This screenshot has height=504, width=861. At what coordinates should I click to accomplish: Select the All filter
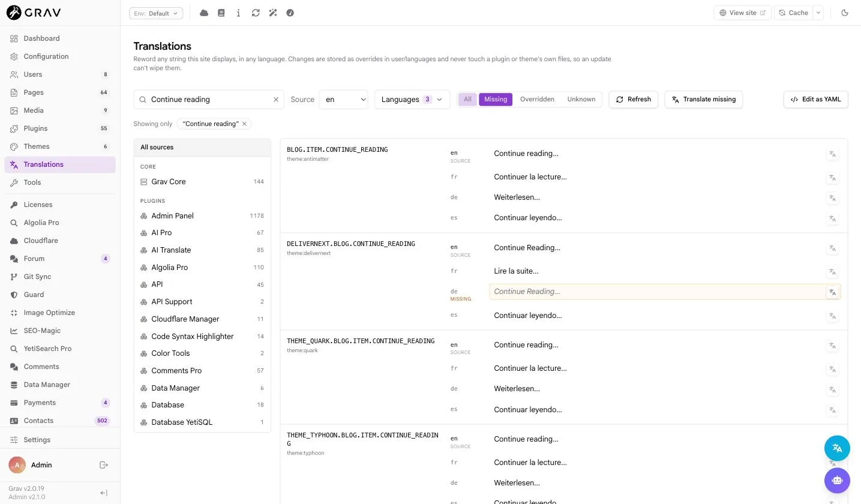click(x=467, y=100)
